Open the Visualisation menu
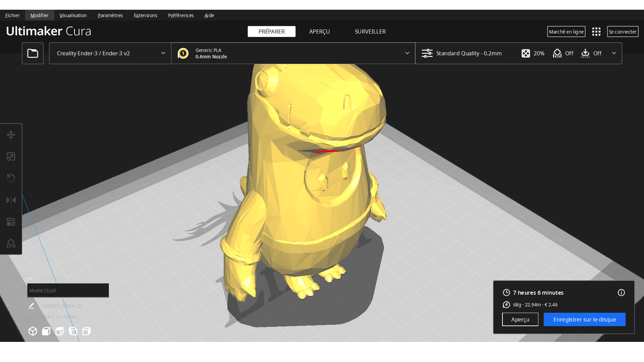The height and width of the screenshot is (362, 644). [x=73, y=15]
